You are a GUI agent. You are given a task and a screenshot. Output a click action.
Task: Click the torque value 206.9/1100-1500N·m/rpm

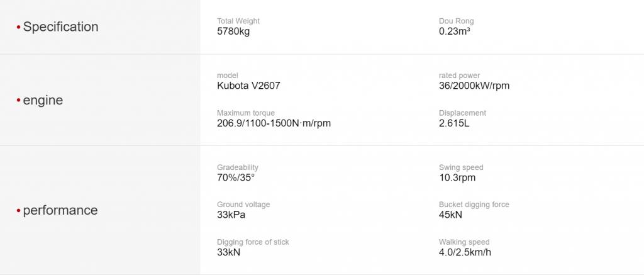click(274, 123)
